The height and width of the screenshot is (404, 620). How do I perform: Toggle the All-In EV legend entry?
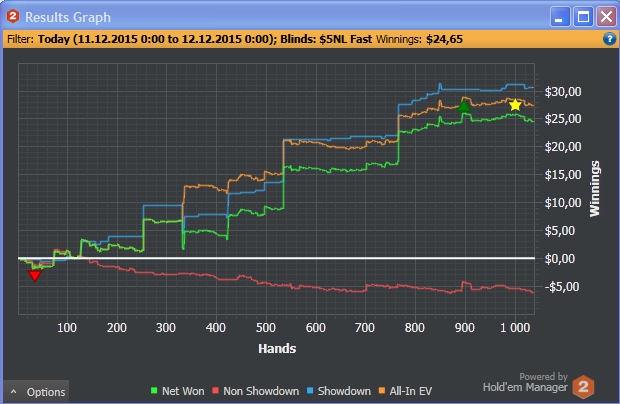[x=405, y=391]
